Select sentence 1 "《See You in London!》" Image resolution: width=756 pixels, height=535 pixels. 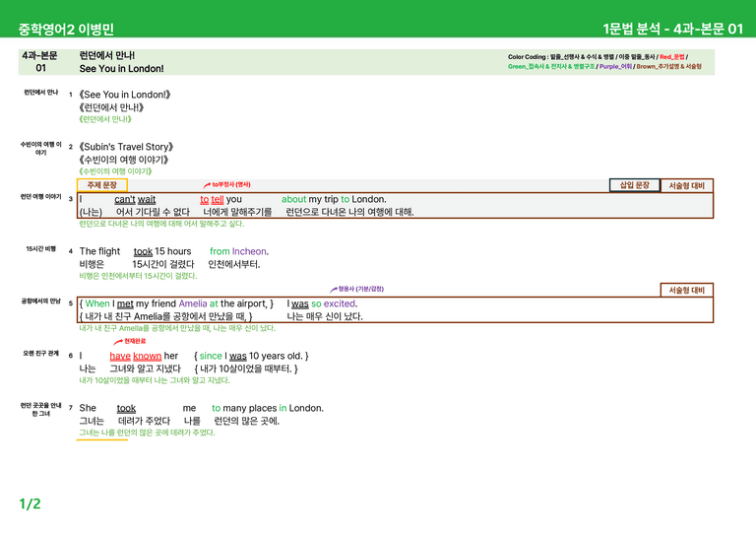tap(125, 95)
